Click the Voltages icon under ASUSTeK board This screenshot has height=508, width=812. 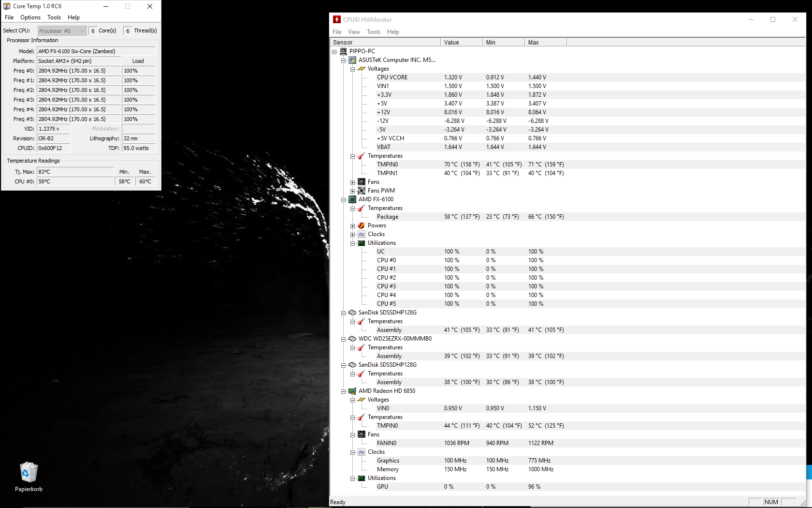click(x=362, y=69)
